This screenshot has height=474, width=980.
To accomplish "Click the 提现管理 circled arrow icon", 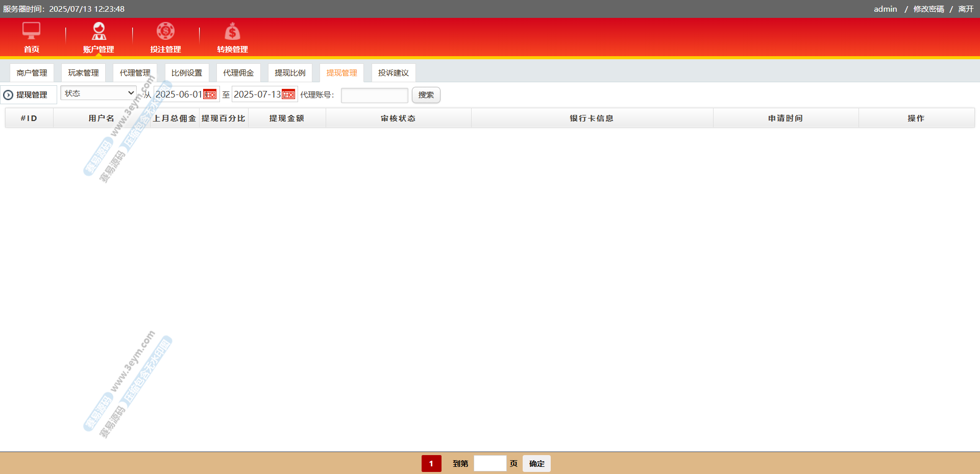I will pos(8,95).
